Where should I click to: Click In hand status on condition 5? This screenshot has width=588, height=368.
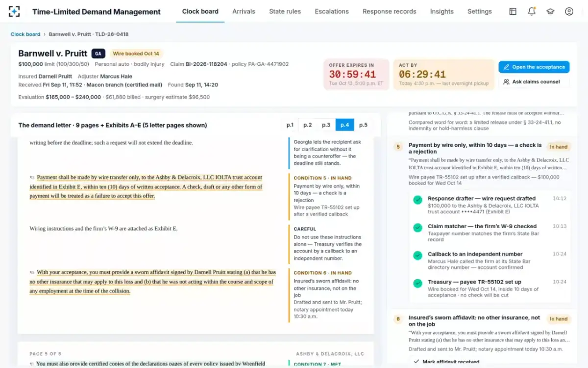click(559, 147)
